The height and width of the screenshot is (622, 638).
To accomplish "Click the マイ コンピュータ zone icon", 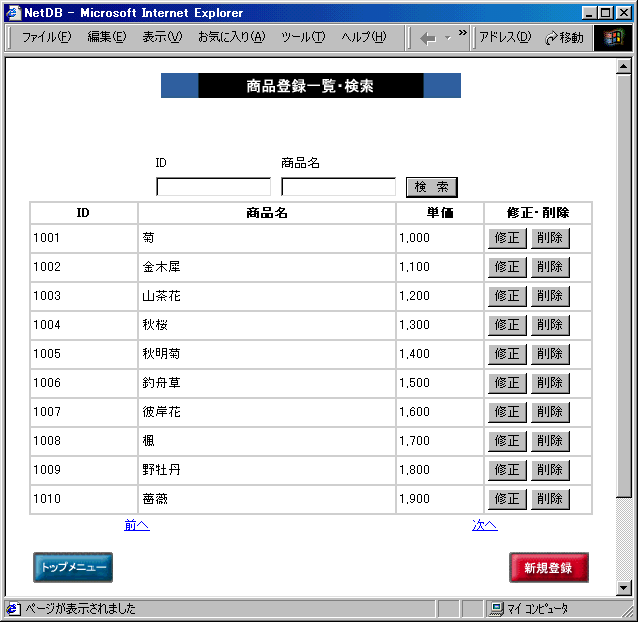I will (x=497, y=609).
